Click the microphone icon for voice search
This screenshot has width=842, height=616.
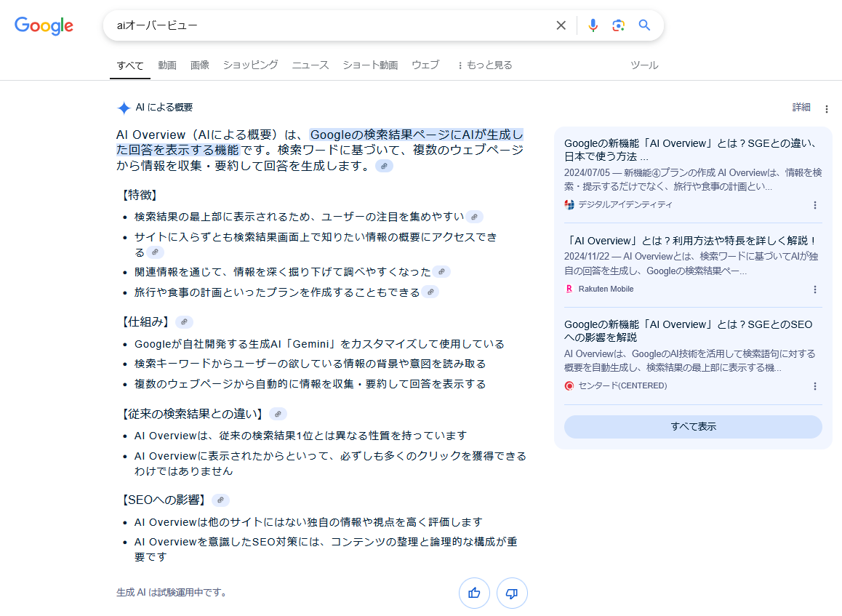(x=593, y=25)
